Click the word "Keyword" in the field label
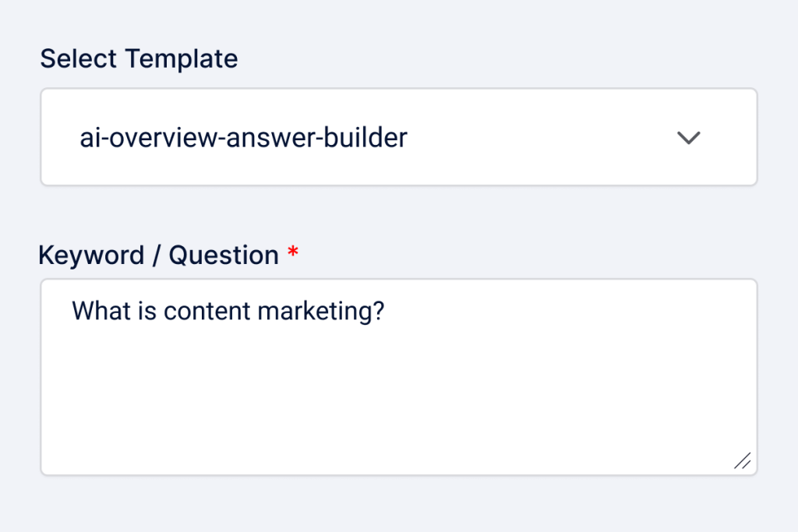This screenshot has height=532, width=798. coord(91,255)
